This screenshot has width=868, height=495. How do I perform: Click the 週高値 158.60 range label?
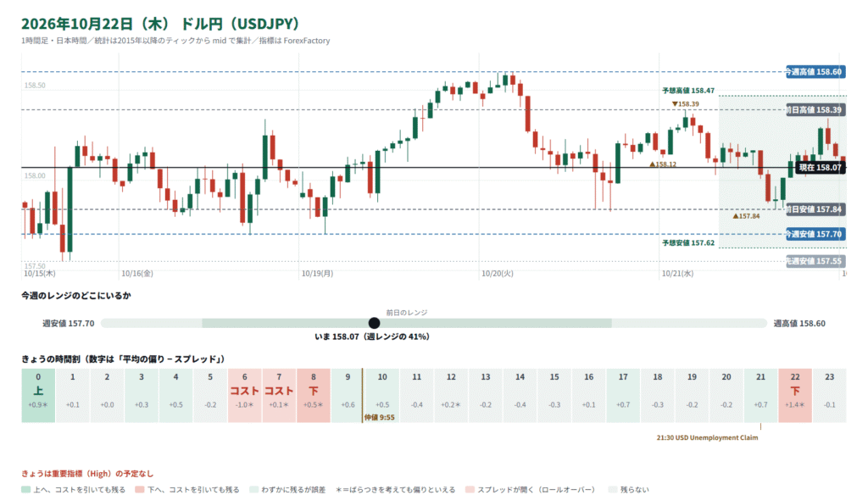pos(799,323)
